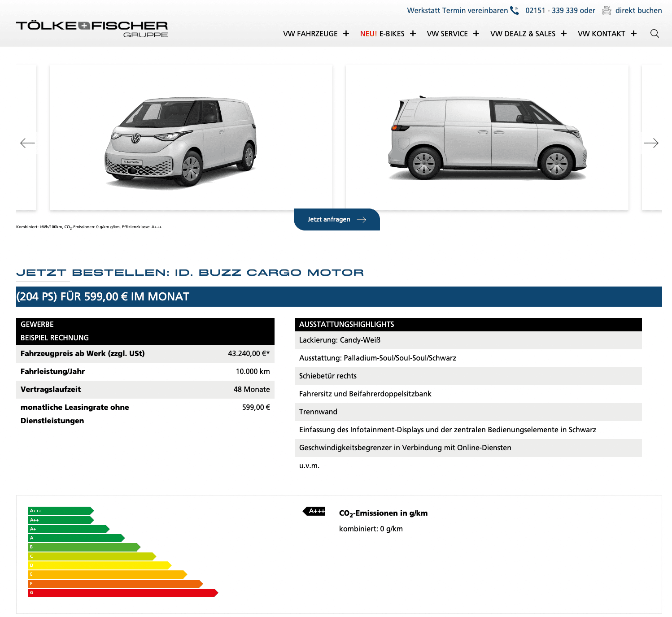This screenshot has height=617, width=672.
Task: Click the phone handset icon
Action: [515, 10]
